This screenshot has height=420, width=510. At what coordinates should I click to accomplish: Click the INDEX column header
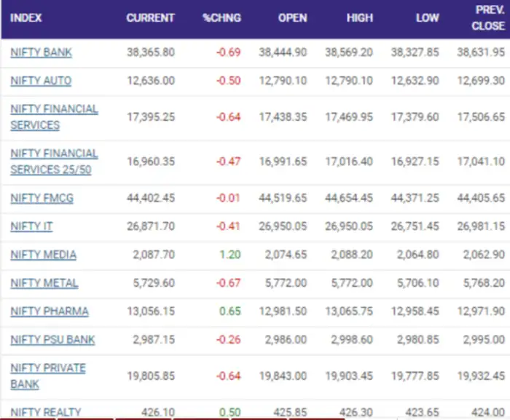27,17
